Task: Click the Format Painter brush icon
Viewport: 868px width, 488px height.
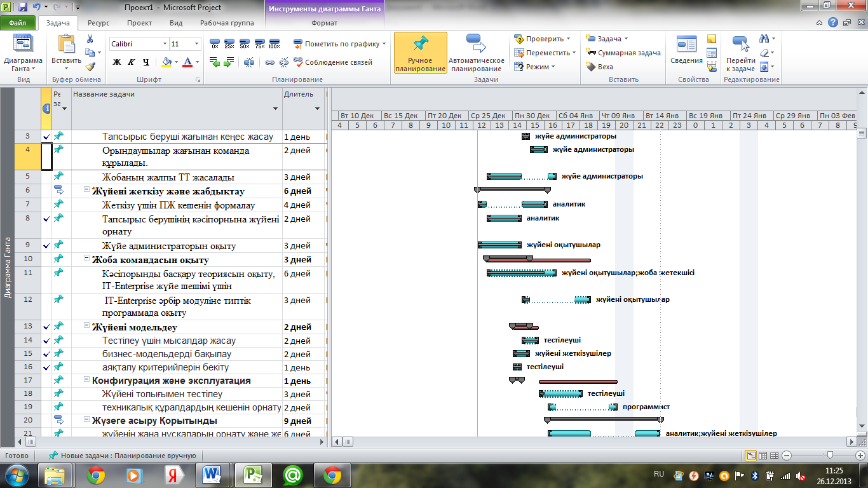Action: [x=90, y=66]
